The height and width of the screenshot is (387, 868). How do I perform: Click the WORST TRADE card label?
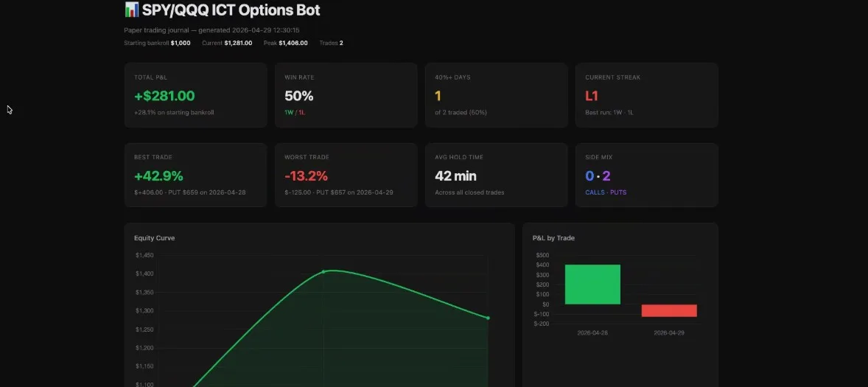point(307,157)
